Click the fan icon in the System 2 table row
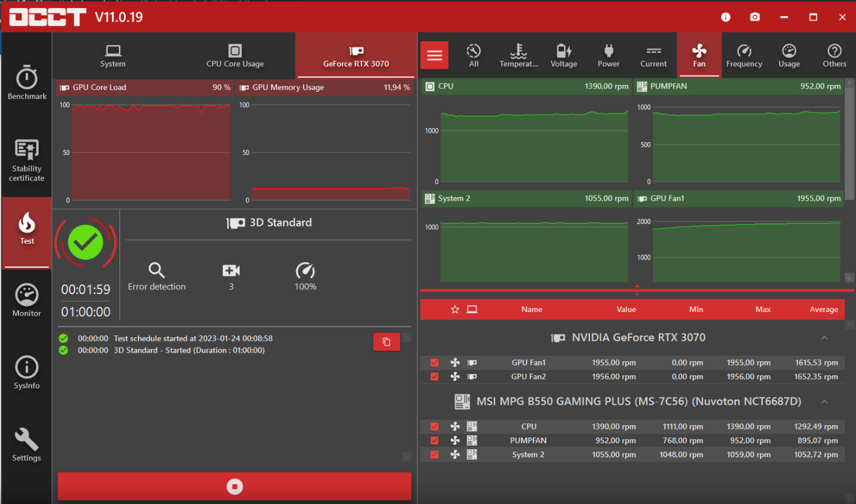 (455, 454)
